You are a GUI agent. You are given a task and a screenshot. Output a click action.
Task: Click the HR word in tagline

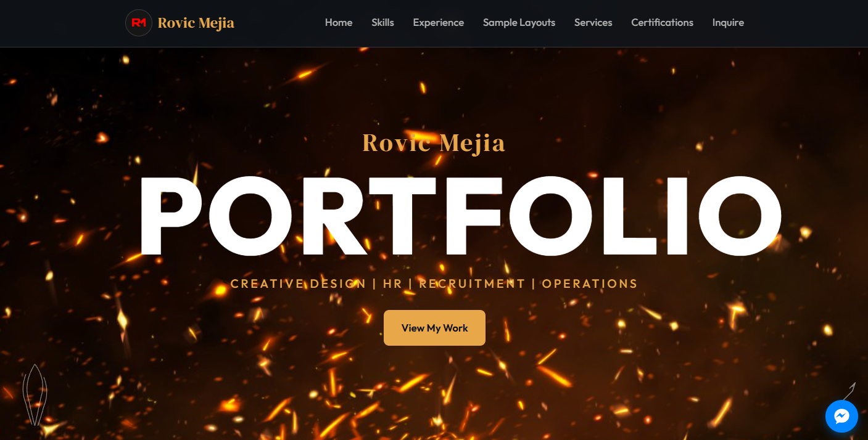click(x=392, y=284)
